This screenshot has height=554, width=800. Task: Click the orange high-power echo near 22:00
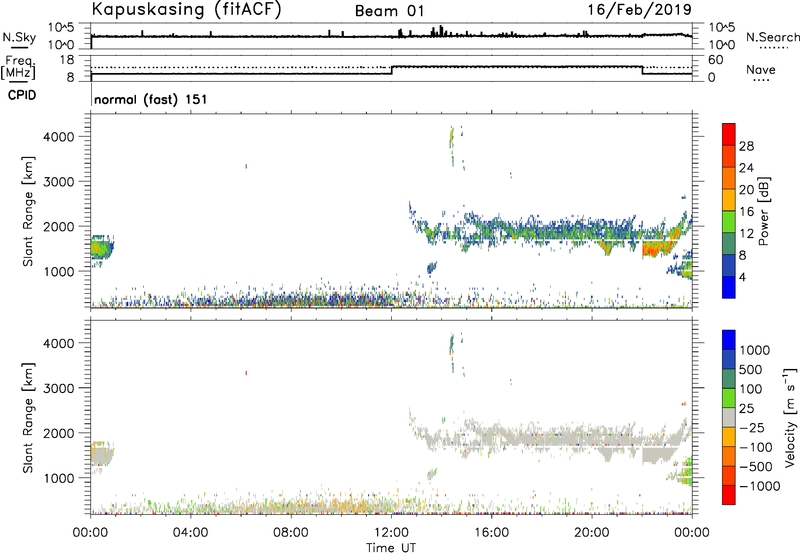[x=658, y=247]
